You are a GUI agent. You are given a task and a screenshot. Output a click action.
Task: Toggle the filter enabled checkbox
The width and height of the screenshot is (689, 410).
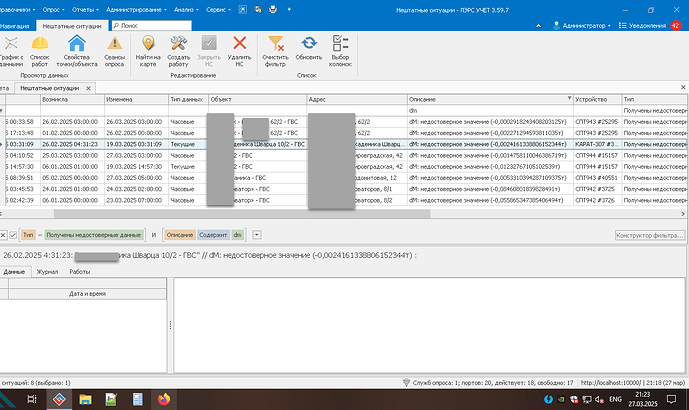(13, 235)
